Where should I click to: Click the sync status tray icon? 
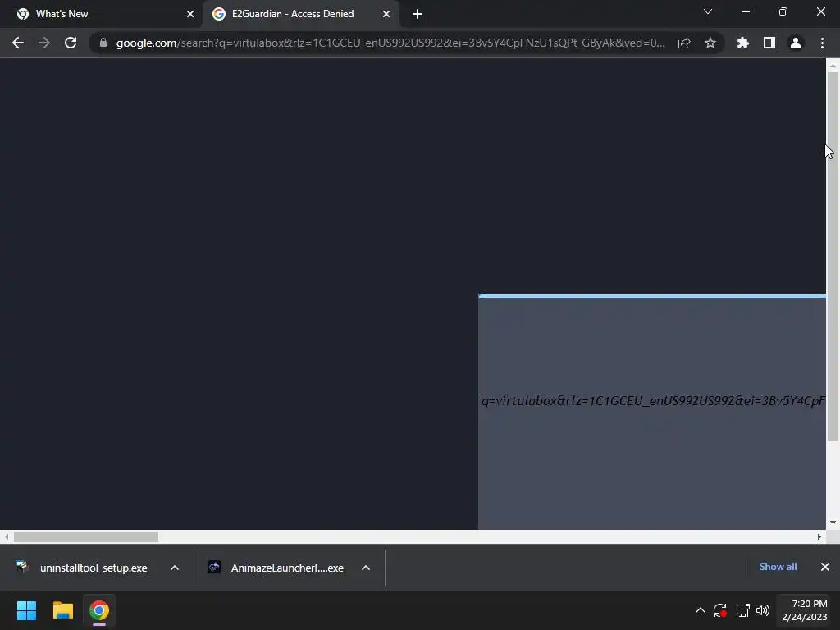(x=720, y=610)
